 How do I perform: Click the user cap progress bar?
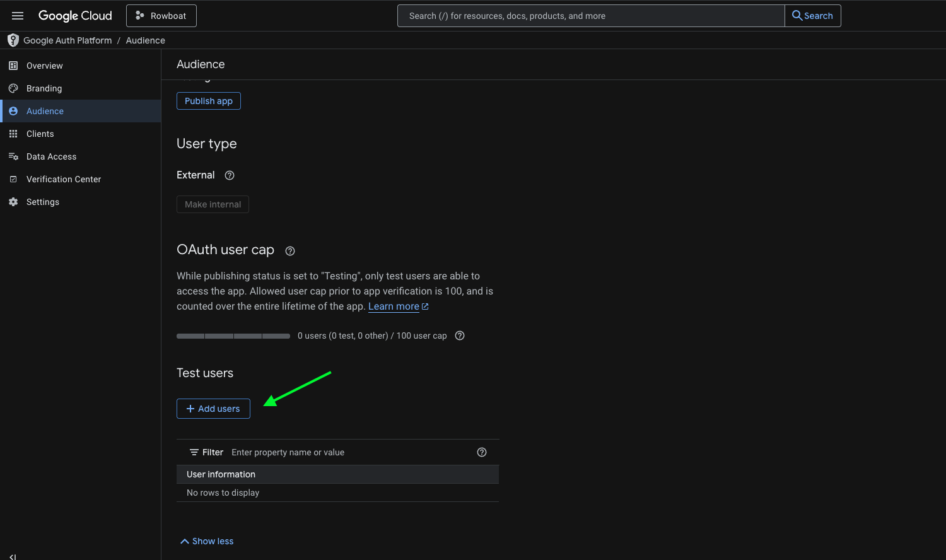coord(233,335)
